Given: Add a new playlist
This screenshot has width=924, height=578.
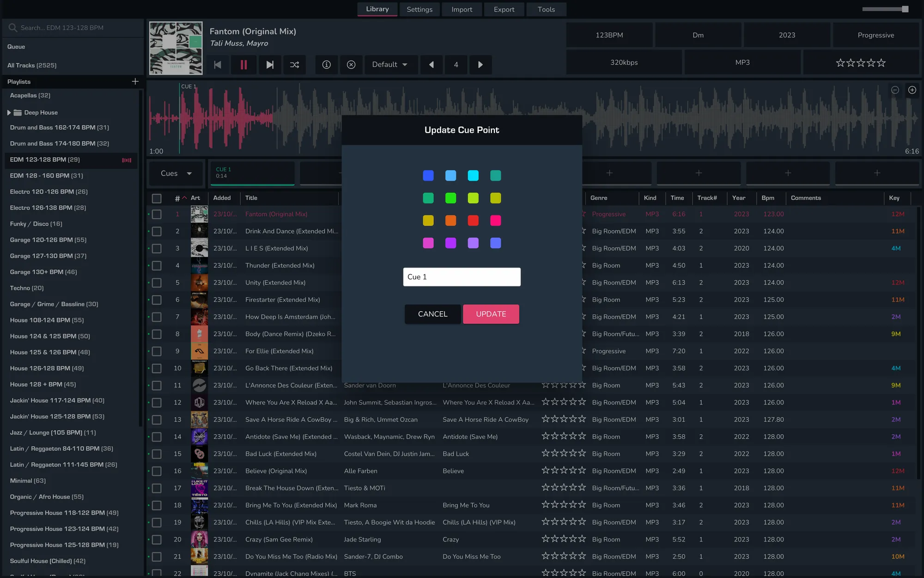Looking at the screenshot, I should click(135, 81).
